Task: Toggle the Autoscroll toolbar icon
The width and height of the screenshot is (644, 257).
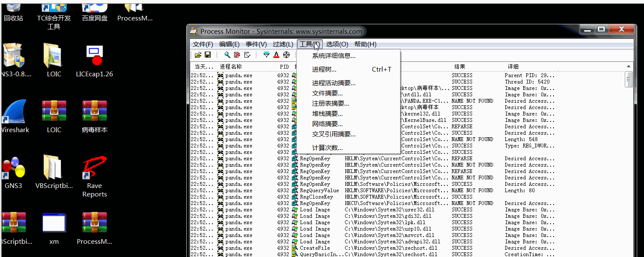Action: click(237, 55)
